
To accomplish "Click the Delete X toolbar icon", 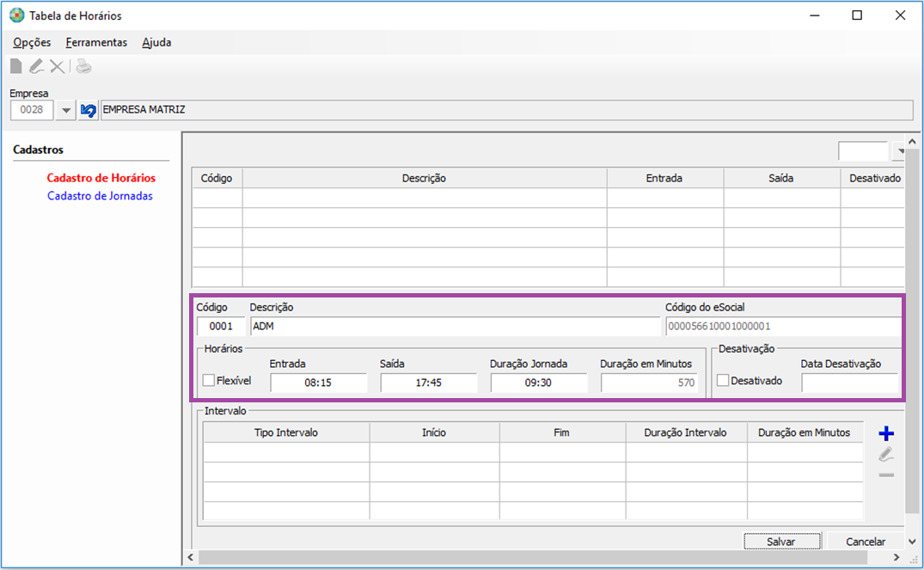I will click(57, 66).
